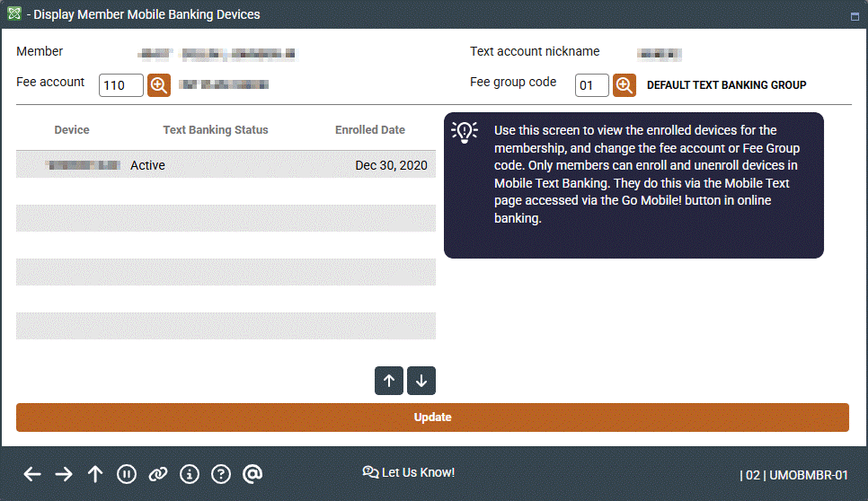Image resolution: width=868 pixels, height=501 pixels.
Task: Click the back arrow in bottom toolbar
Action: pos(32,474)
